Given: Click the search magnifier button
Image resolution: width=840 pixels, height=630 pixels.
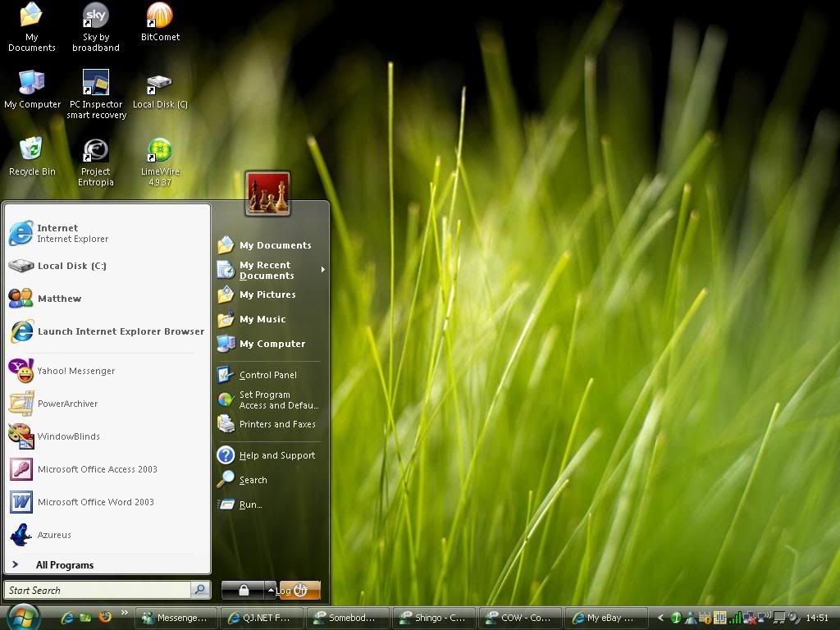Looking at the screenshot, I should point(200,590).
